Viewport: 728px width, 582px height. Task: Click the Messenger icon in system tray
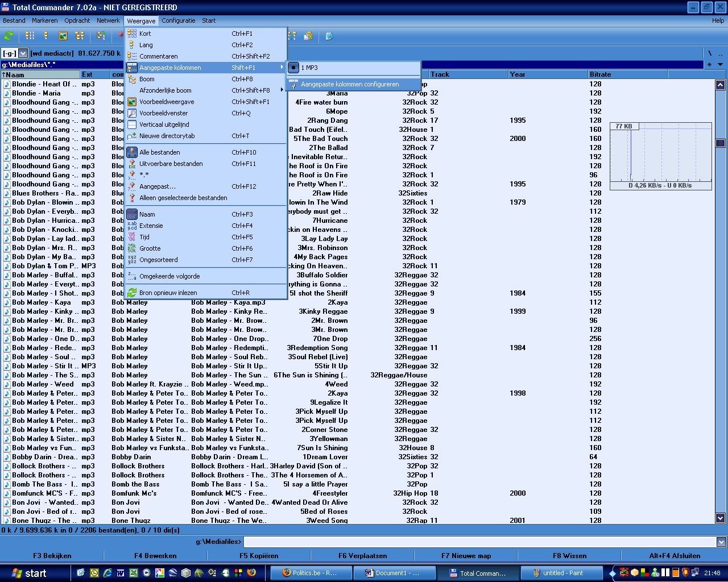(655, 573)
